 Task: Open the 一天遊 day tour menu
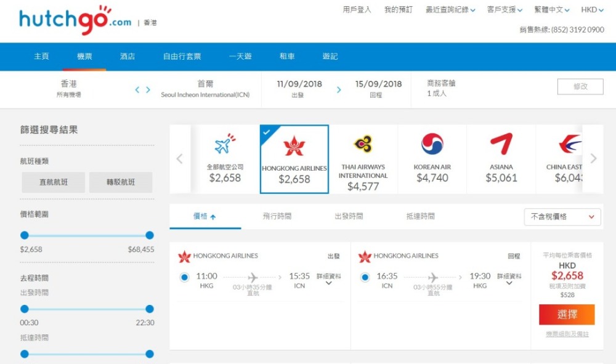tap(240, 57)
